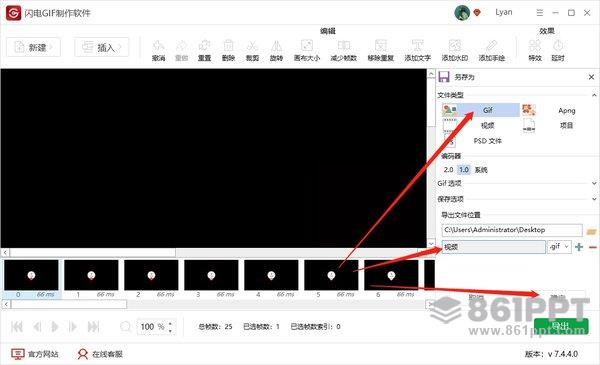
Task: Click the 删除 (delete) trash icon
Action: pyautogui.click(x=228, y=50)
